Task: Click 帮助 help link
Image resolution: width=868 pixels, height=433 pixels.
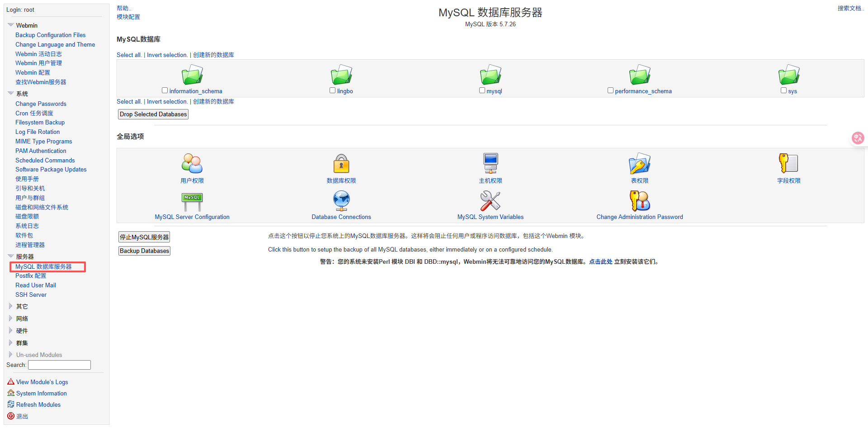Action: (x=124, y=8)
